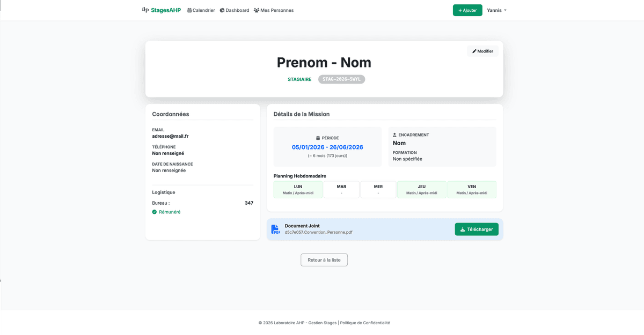Open the Politique de Confidentialité link
The image size is (644, 335).
(365, 323)
